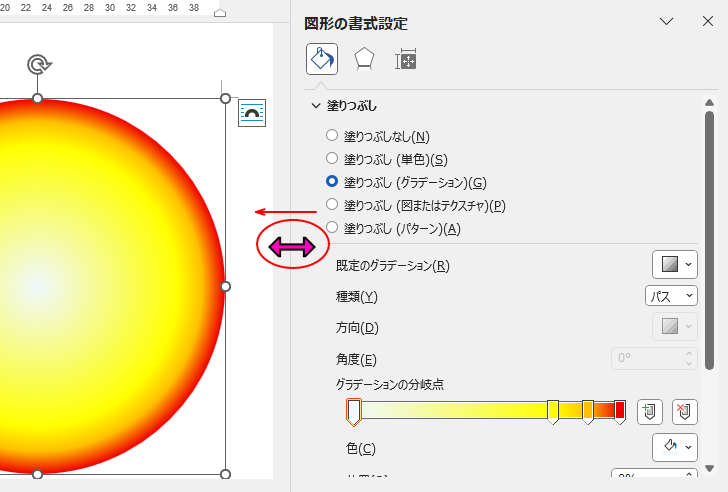Image resolution: width=728 pixels, height=492 pixels.
Task: Click ruler mark 30
Action: (110, 7)
